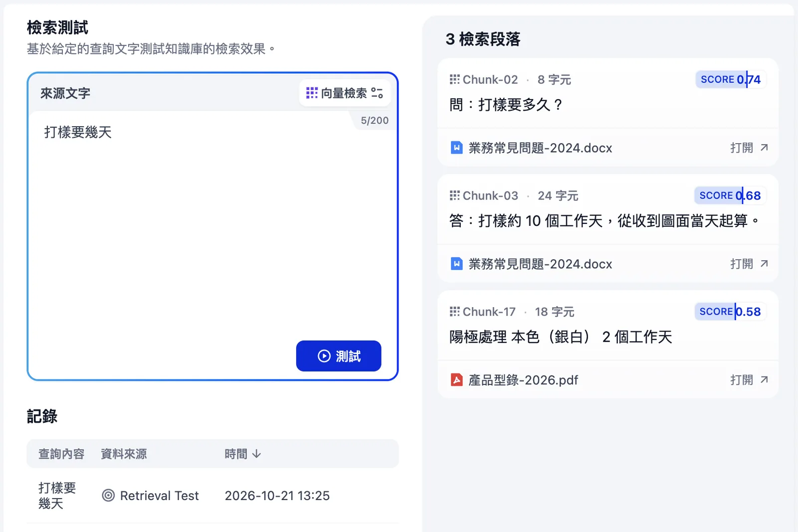798x532 pixels.
Task: Click the SCORE 0.68 badge
Action: 730,195
